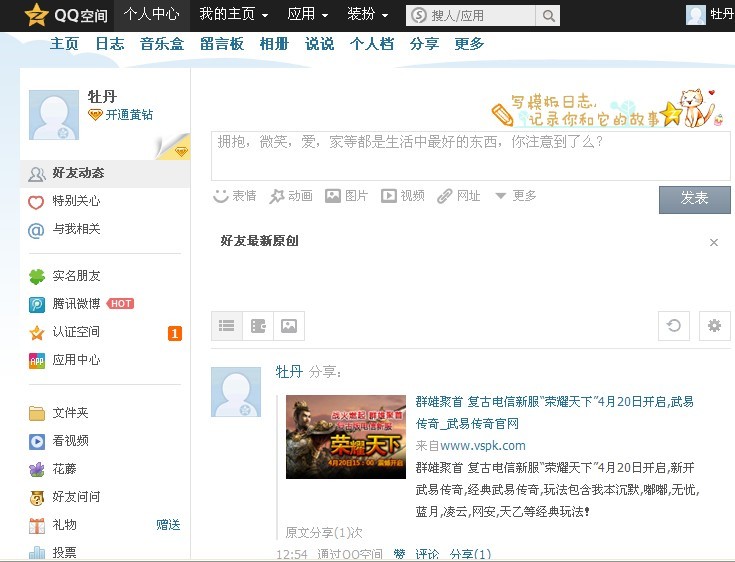Open the 个人档 tab

(x=372, y=44)
